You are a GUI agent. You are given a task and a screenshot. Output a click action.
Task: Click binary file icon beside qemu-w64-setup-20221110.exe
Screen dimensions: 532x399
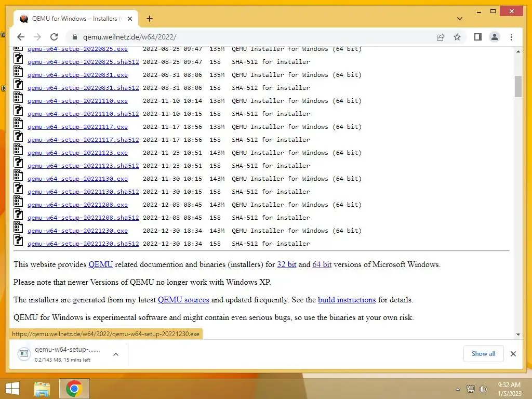(18, 97)
